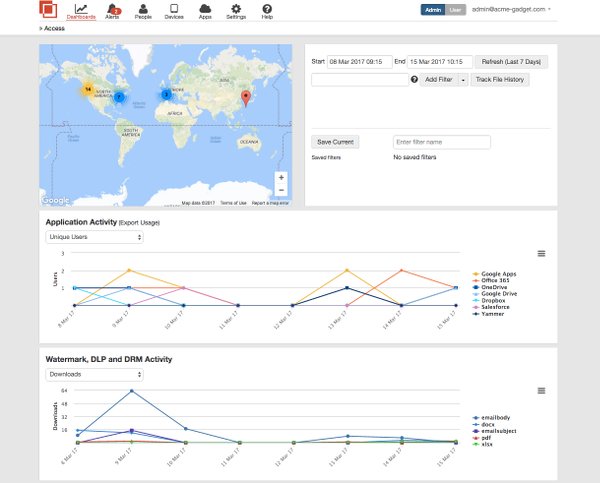Click the filter text input field

click(360, 80)
